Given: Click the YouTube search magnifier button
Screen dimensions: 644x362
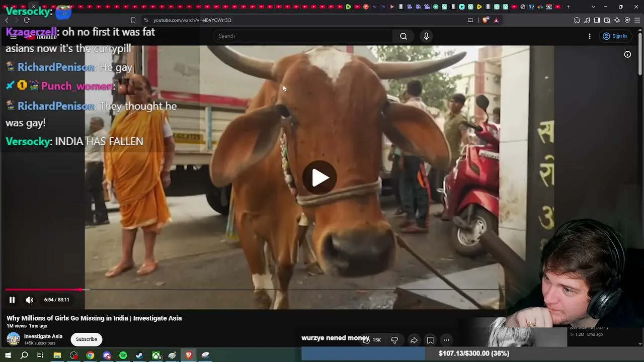Looking at the screenshot, I should (404, 36).
